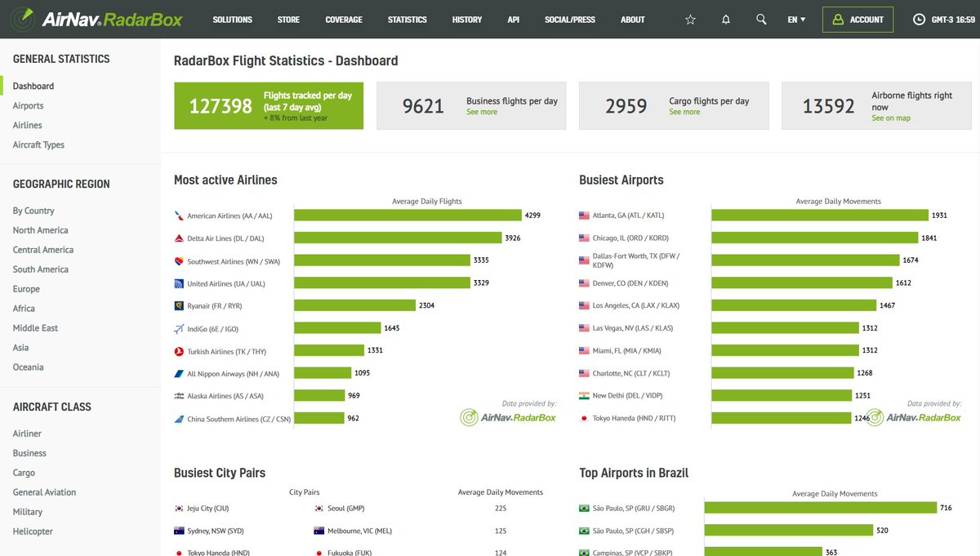Click the Korea flag beside Jeju City

(179, 508)
